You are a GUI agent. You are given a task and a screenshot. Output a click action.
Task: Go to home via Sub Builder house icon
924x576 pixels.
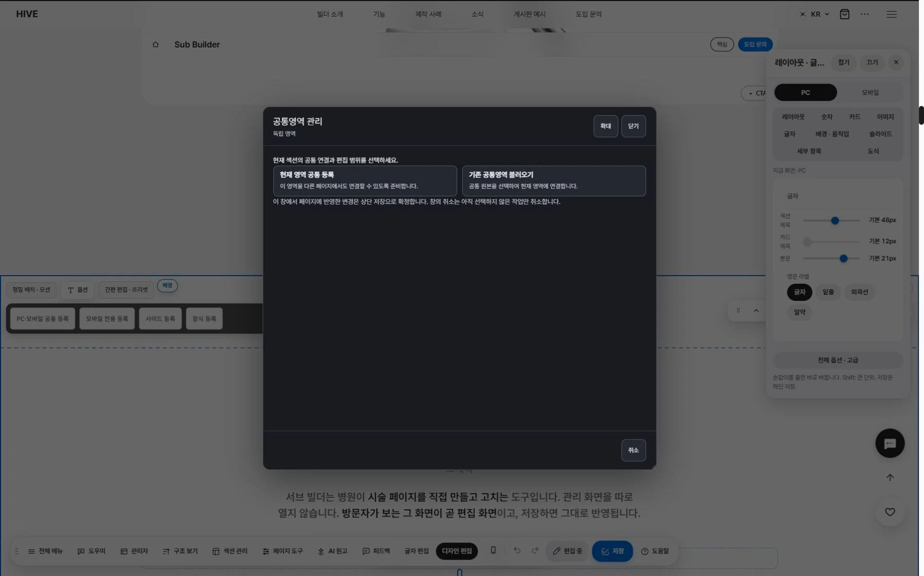[156, 45]
